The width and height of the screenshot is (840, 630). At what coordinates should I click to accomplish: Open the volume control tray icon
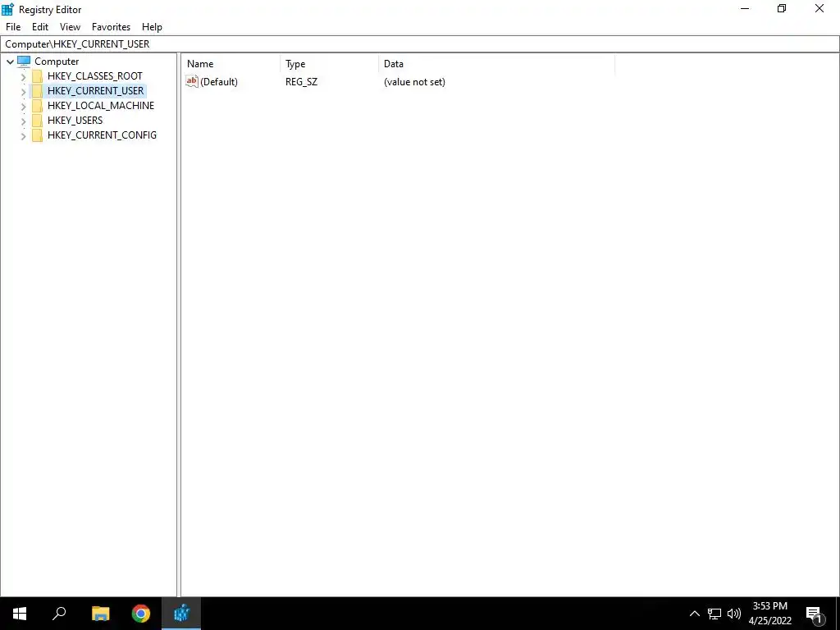pyautogui.click(x=734, y=614)
